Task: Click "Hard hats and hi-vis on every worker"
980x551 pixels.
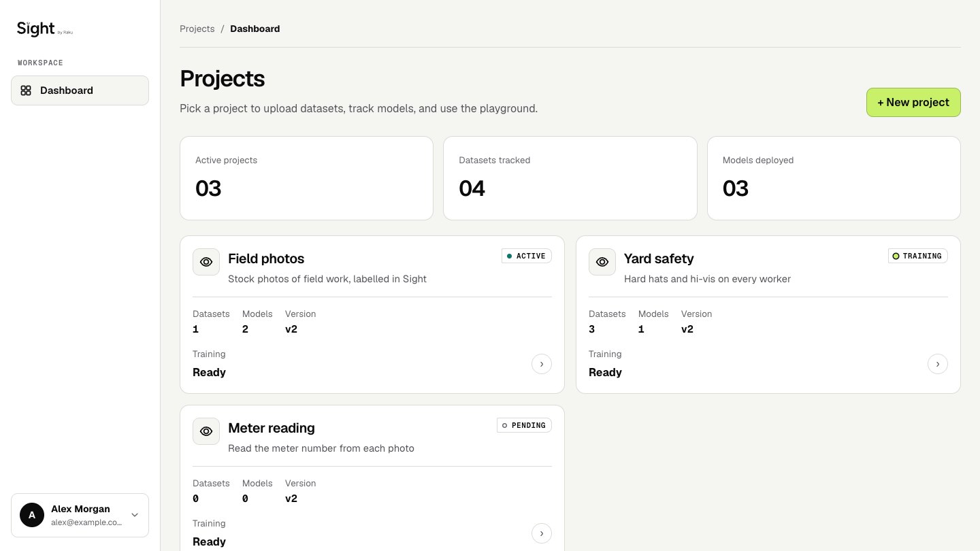Action: pyautogui.click(x=707, y=279)
